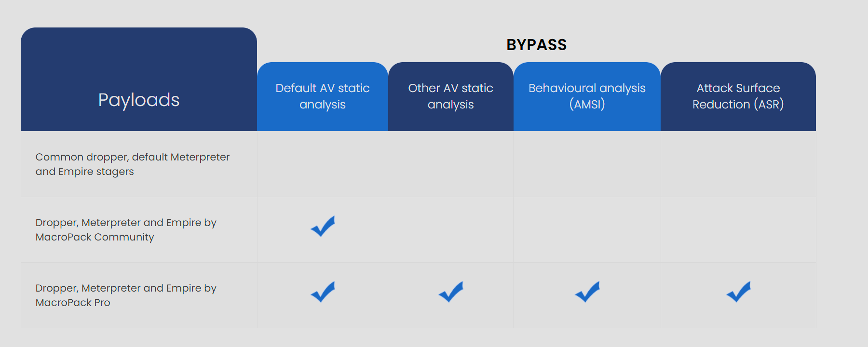
Task: Click empty other AV cell for common dropper
Action: [450, 164]
